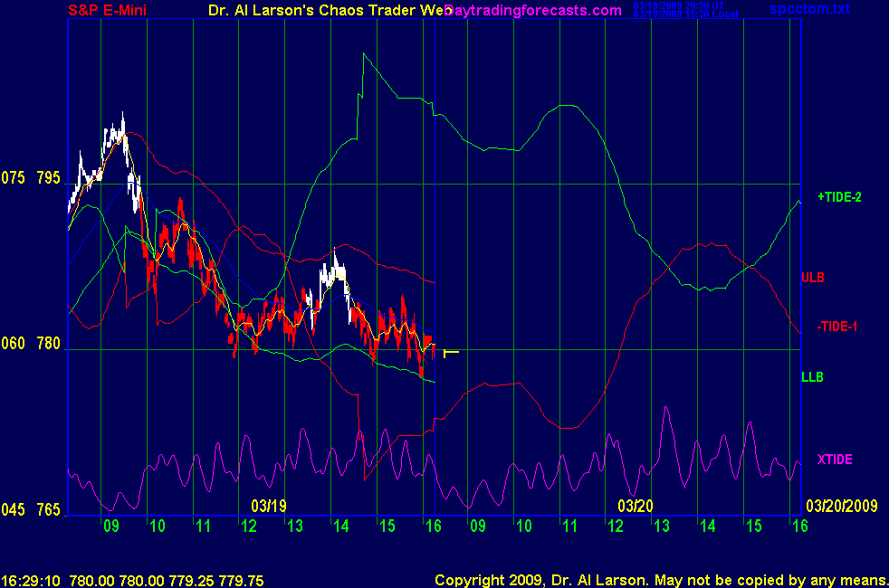Select the green LLB legend label
This screenshot has height=588, width=889.
click(812, 376)
